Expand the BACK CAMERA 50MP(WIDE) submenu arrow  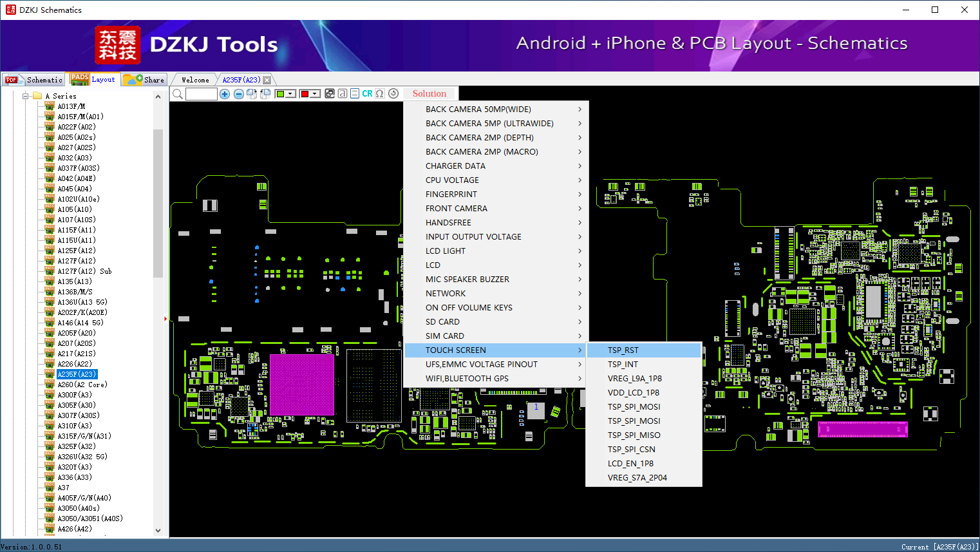tap(580, 109)
